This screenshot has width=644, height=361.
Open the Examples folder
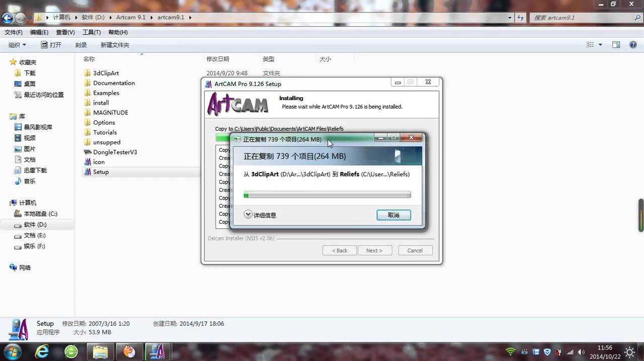(x=106, y=93)
